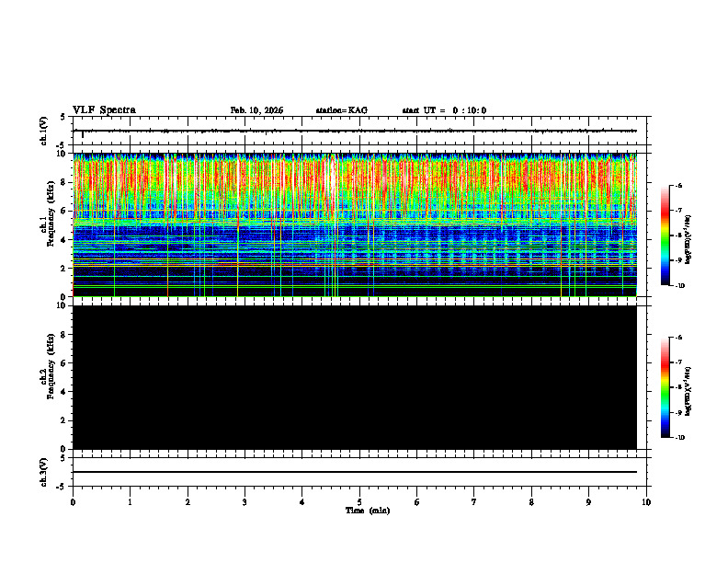Click the VLF Spectra title text
Viewport: 728px width, 563px height.
click(104, 110)
